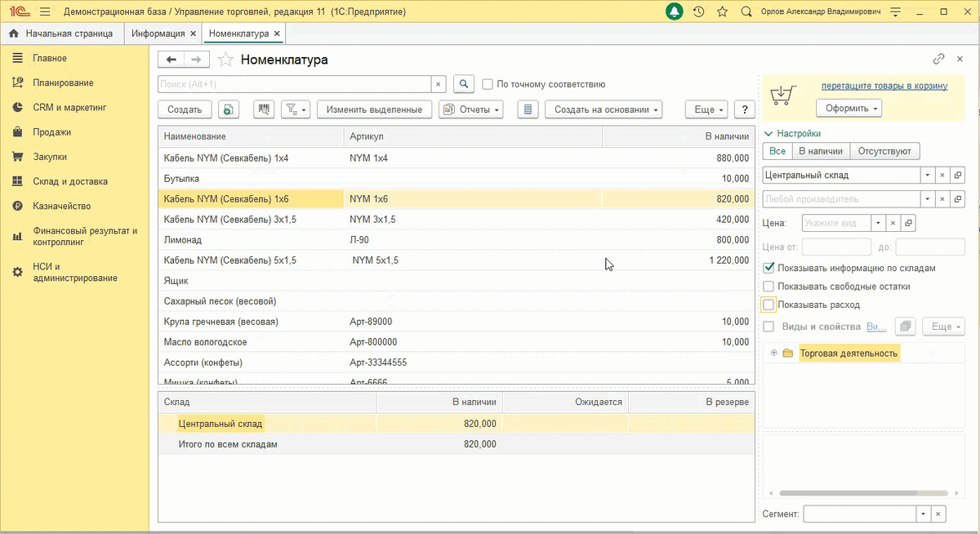Check Показывать расход checkbox

pyautogui.click(x=768, y=305)
